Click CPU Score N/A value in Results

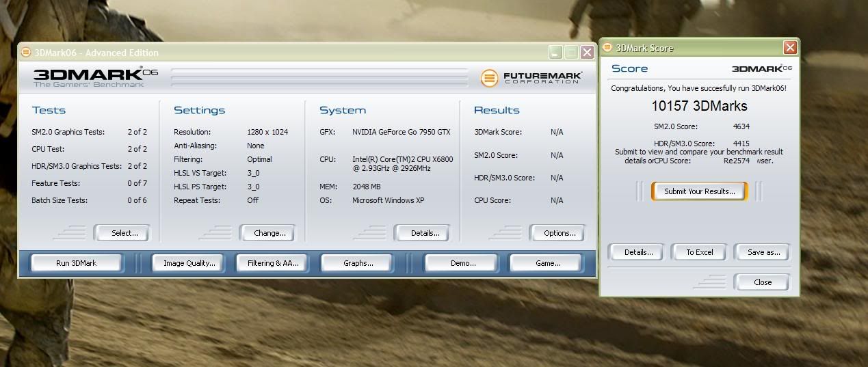557,200
